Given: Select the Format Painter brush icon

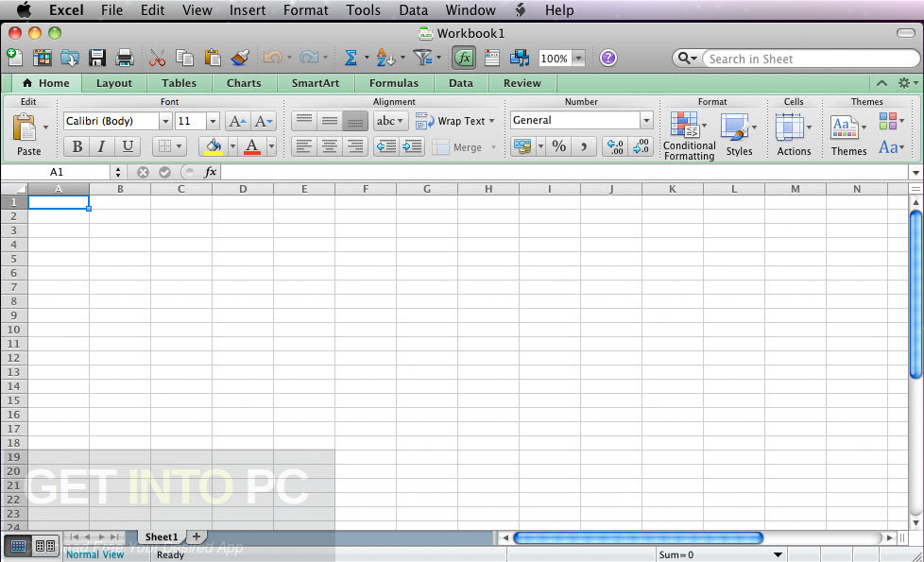Looking at the screenshot, I should [240, 58].
